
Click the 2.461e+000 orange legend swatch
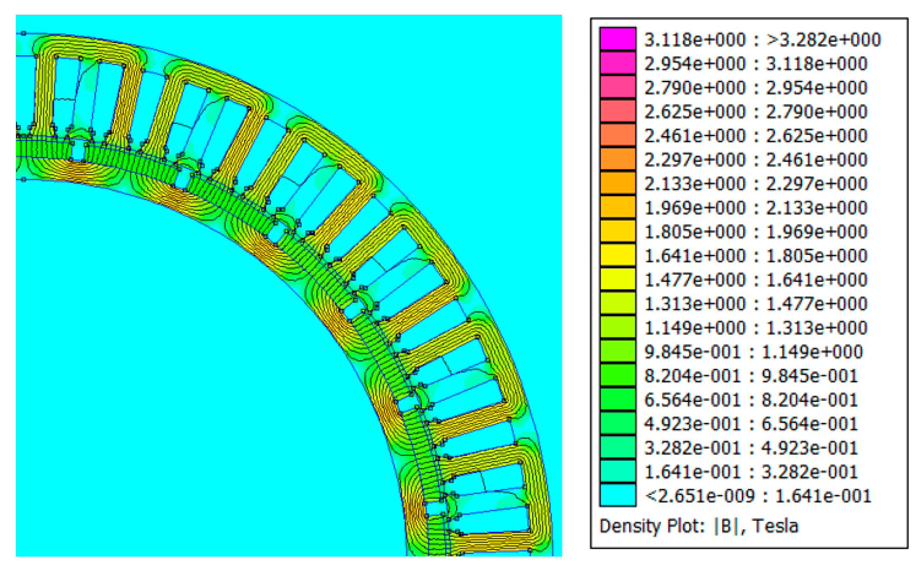coord(617,135)
